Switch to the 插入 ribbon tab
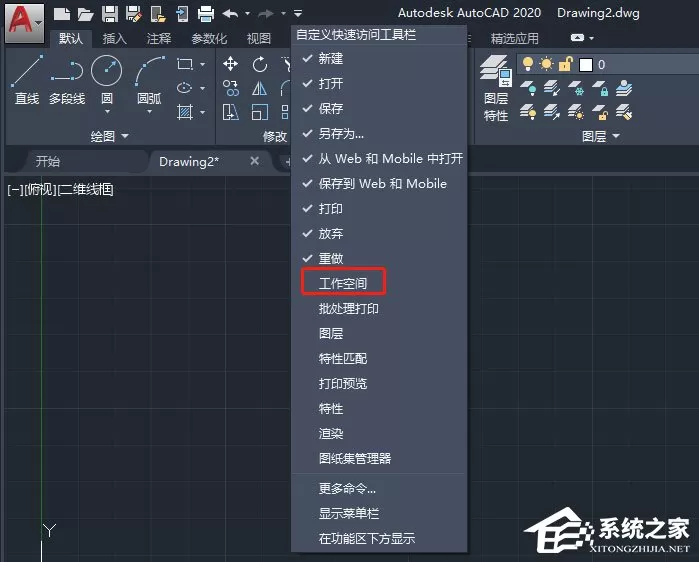The width and height of the screenshot is (699, 562). pos(115,39)
